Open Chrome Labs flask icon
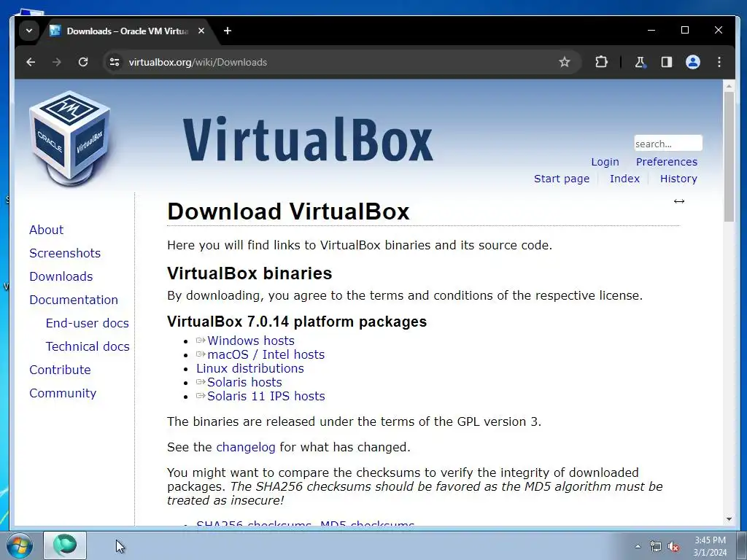 tap(640, 62)
